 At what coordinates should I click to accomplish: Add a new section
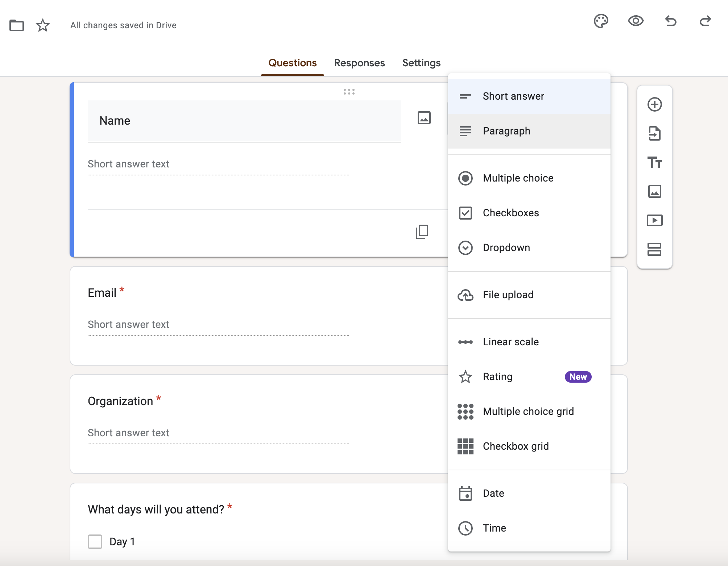click(654, 249)
